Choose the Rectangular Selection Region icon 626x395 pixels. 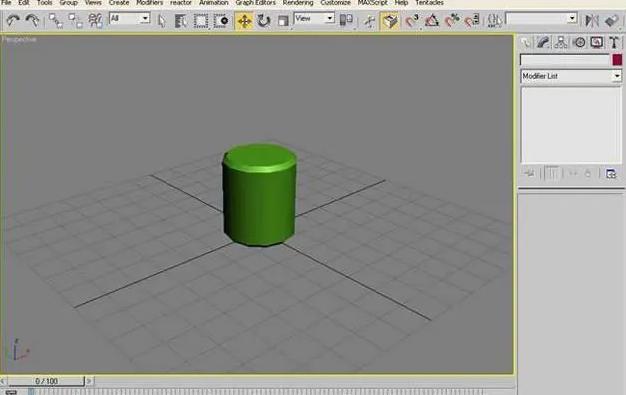point(201,21)
